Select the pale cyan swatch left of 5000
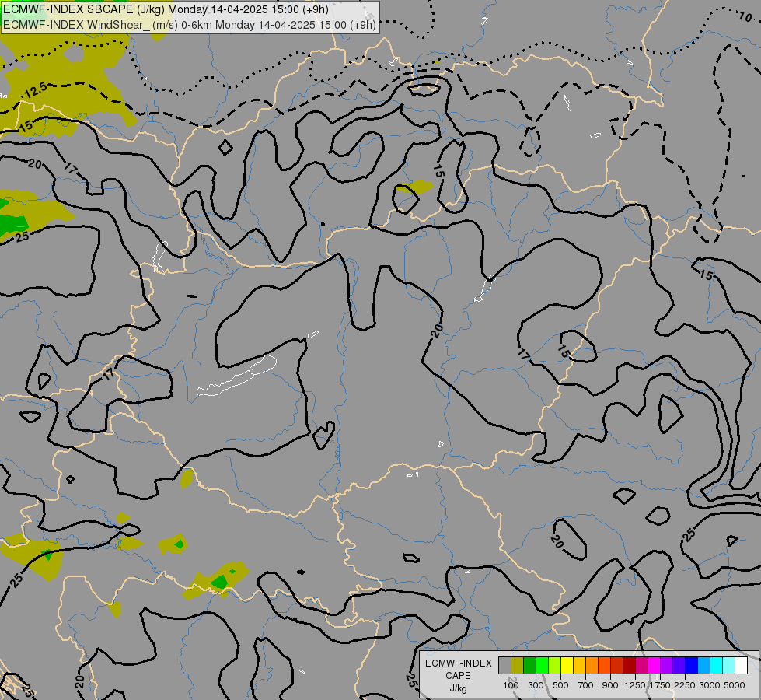This screenshot has height=700, width=761. tap(729, 665)
